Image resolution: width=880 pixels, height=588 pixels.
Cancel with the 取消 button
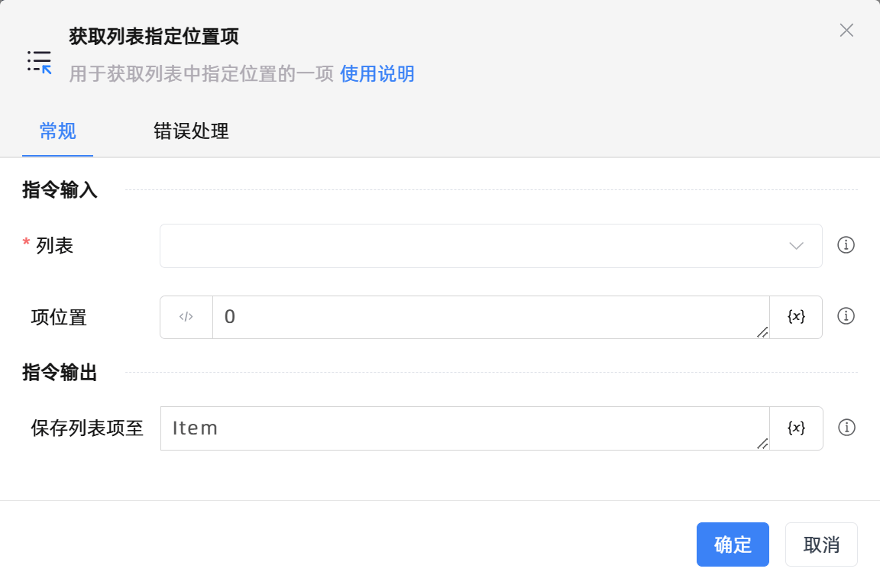[x=821, y=544]
